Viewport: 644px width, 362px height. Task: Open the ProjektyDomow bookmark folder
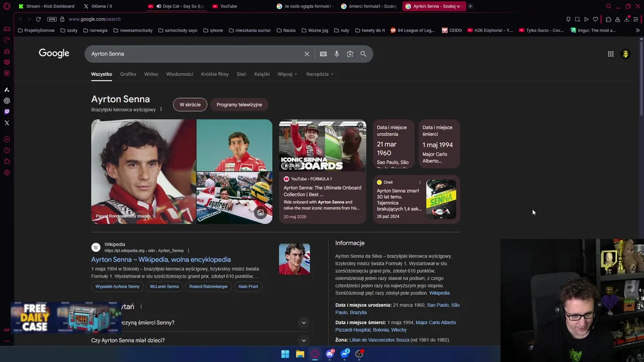tap(36, 30)
